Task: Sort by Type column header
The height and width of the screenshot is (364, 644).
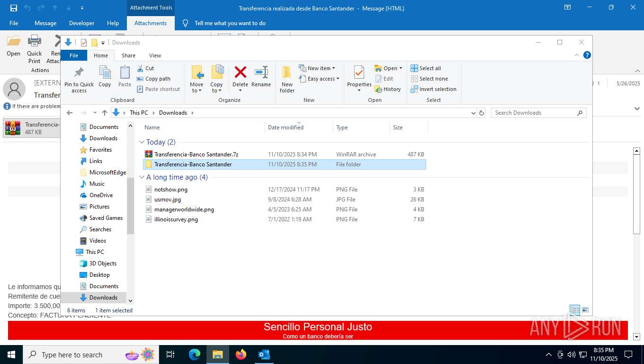Action: [361, 127]
